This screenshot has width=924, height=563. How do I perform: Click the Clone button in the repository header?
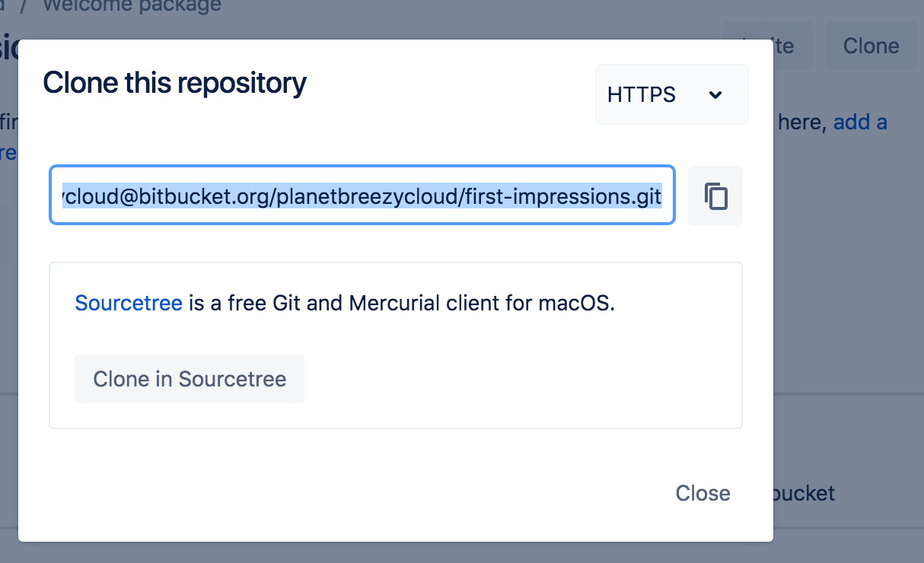[870, 46]
